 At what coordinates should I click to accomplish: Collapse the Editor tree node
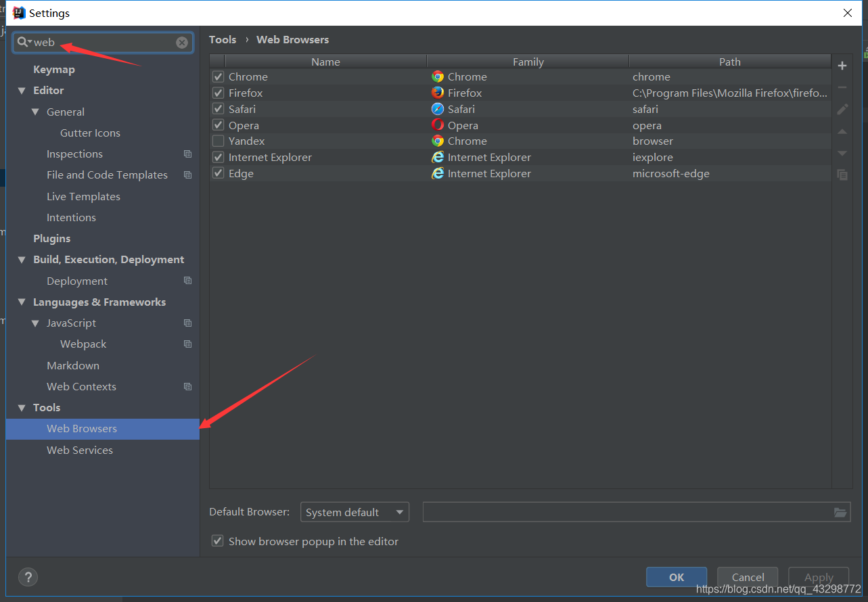pyautogui.click(x=22, y=91)
